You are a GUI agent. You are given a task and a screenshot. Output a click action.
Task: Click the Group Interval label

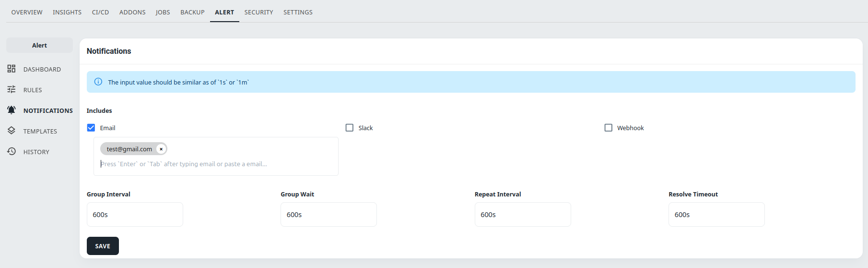(108, 194)
